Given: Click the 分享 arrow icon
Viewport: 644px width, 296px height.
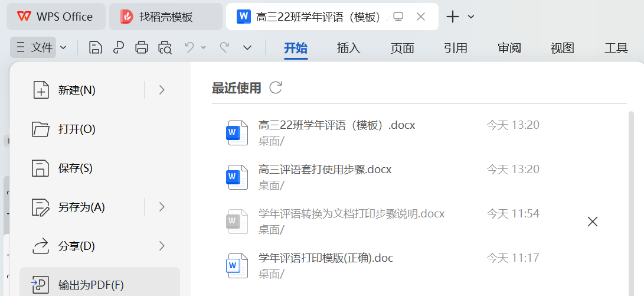Looking at the screenshot, I should (41, 246).
